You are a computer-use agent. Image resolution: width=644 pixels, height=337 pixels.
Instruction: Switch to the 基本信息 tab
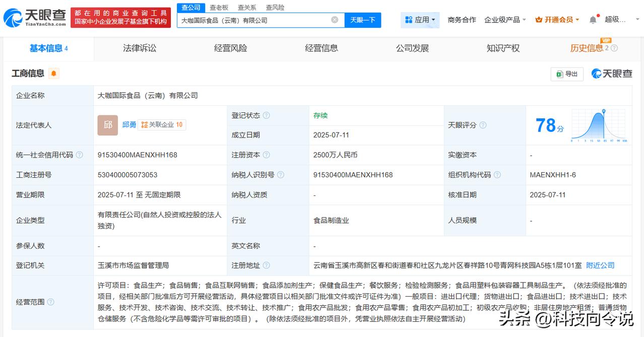coord(48,48)
